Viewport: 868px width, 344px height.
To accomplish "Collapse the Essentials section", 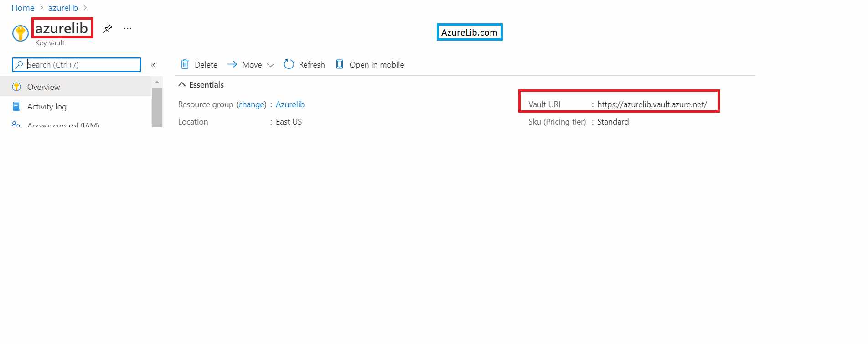I will pyautogui.click(x=182, y=84).
